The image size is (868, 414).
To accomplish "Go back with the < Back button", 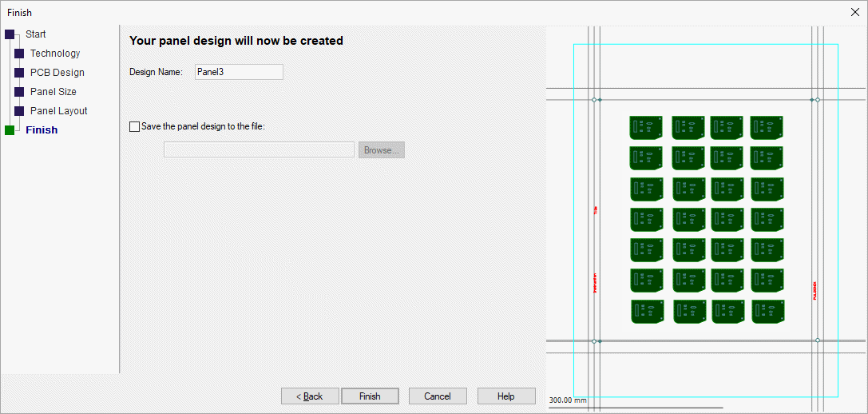I will [309, 396].
